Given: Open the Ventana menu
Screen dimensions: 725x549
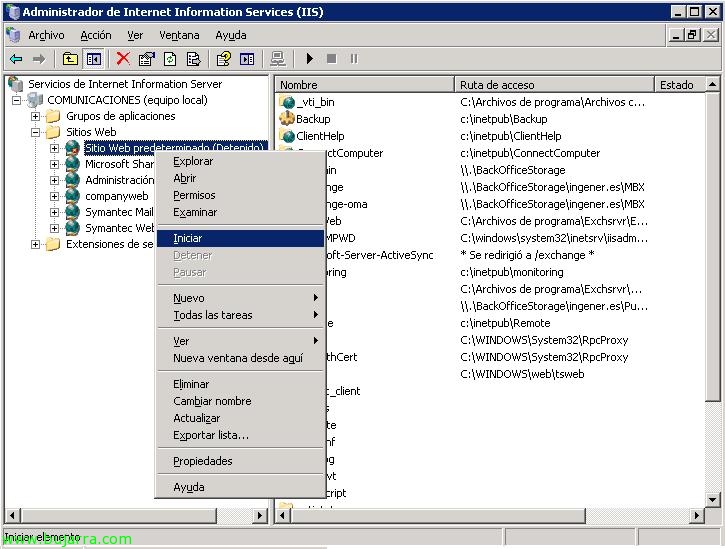Looking at the screenshot, I should [x=179, y=35].
